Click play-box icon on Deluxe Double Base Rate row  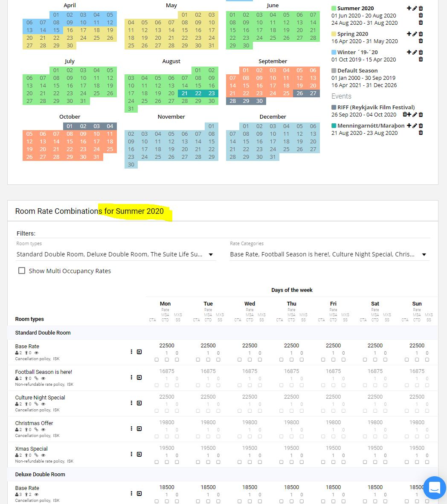139,493
